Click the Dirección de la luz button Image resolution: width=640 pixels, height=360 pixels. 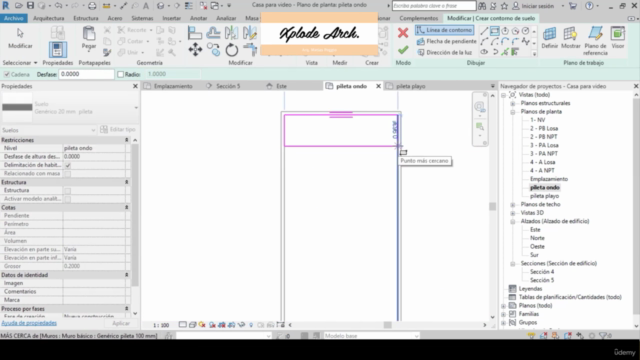(x=444, y=52)
